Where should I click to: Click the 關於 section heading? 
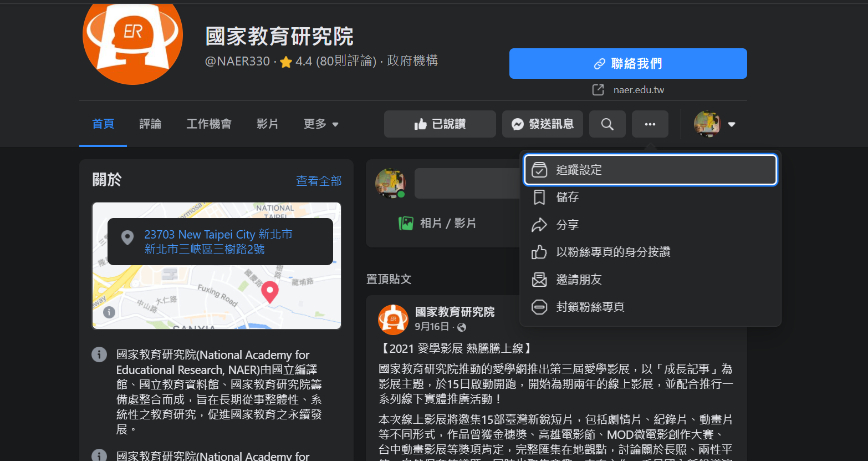pyautogui.click(x=107, y=180)
